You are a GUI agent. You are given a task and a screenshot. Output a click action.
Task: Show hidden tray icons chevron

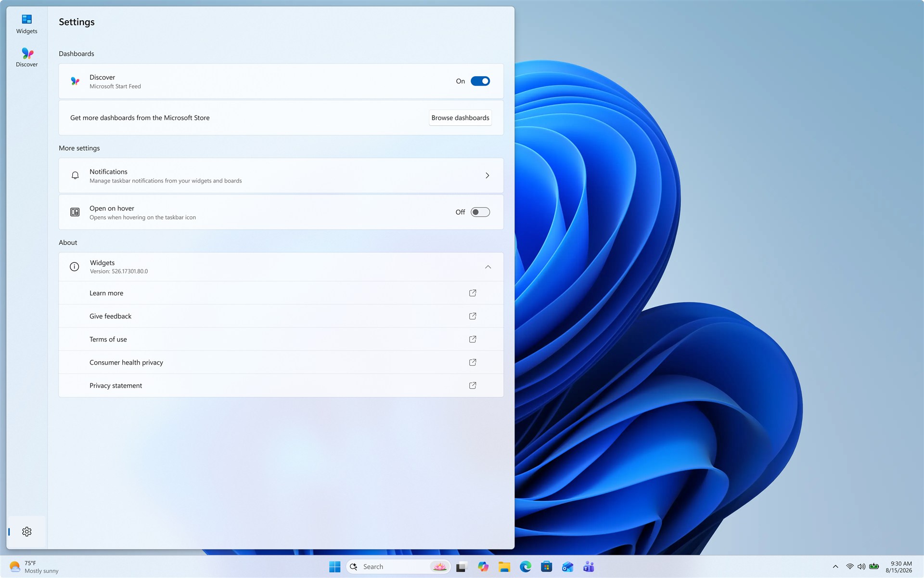tap(835, 567)
